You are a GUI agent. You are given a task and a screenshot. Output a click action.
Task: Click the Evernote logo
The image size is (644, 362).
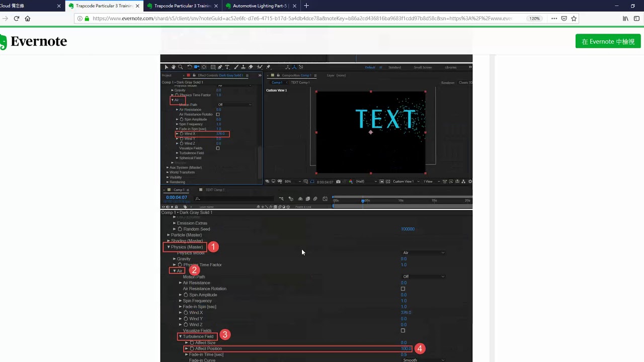33,42
